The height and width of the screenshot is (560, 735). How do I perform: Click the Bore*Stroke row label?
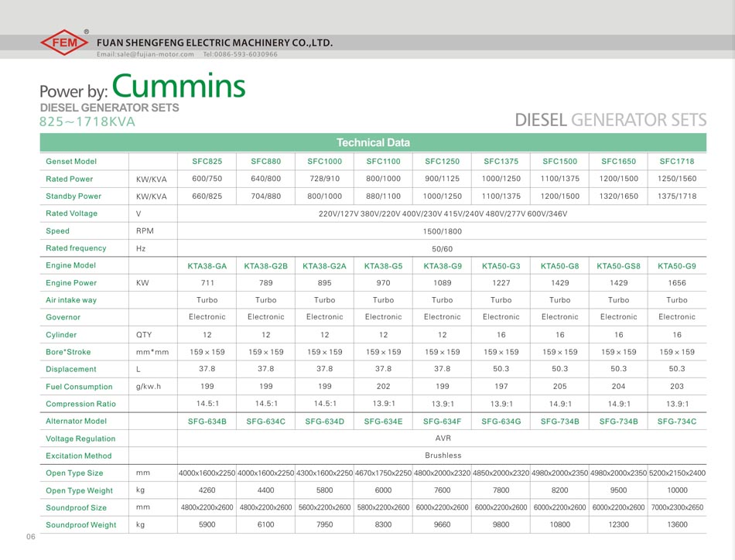(x=68, y=352)
